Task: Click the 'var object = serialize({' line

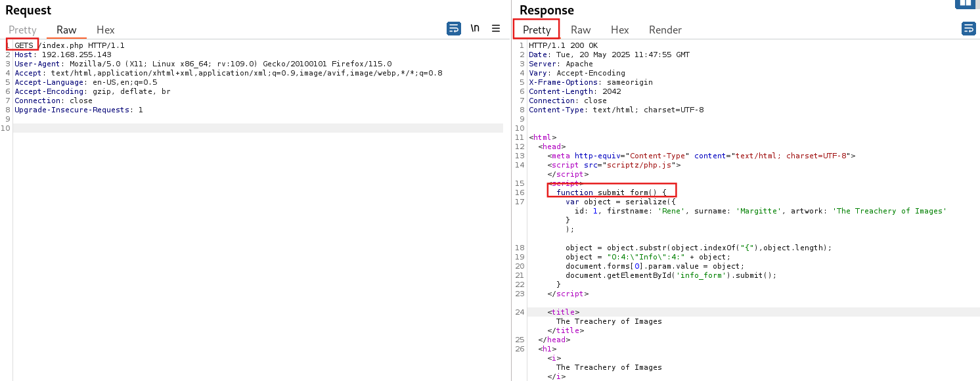Action: 621,202
